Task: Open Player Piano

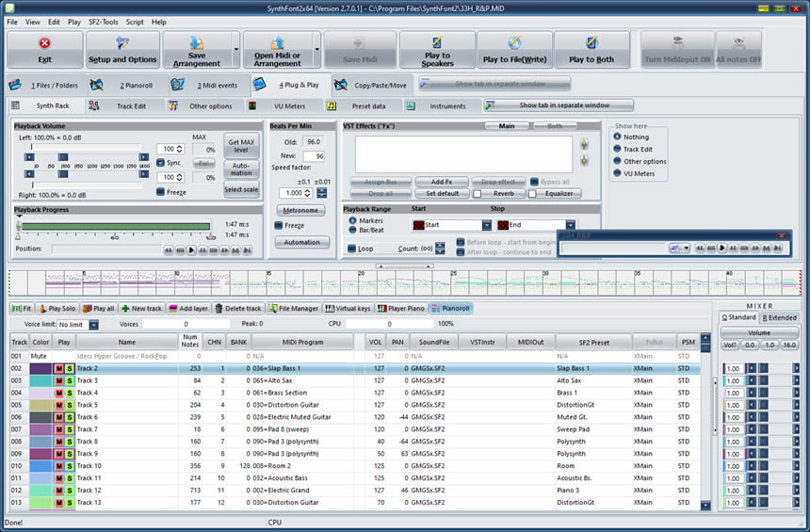Action: [x=401, y=308]
